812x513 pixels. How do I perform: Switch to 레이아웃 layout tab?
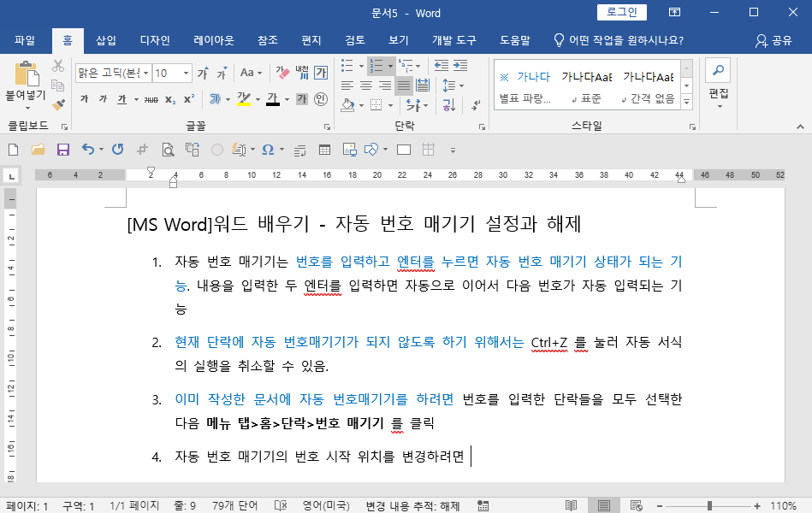click(214, 40)
